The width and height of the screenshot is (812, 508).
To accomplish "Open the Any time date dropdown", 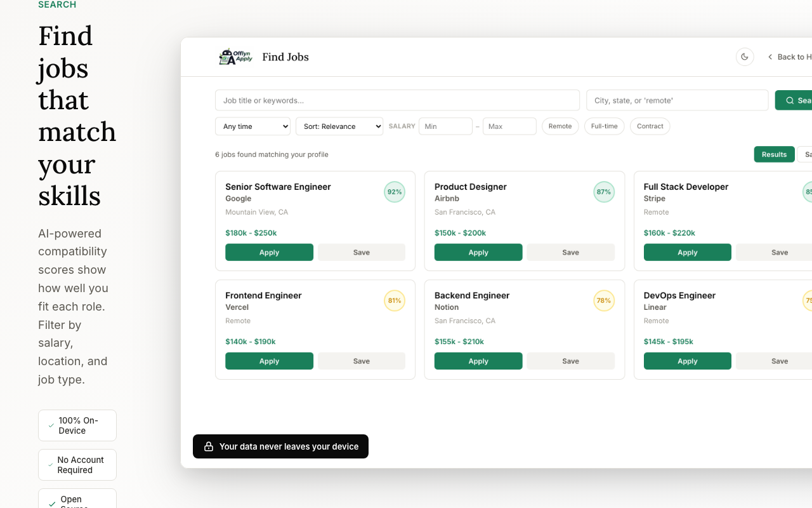I will (x=252, y=126).
